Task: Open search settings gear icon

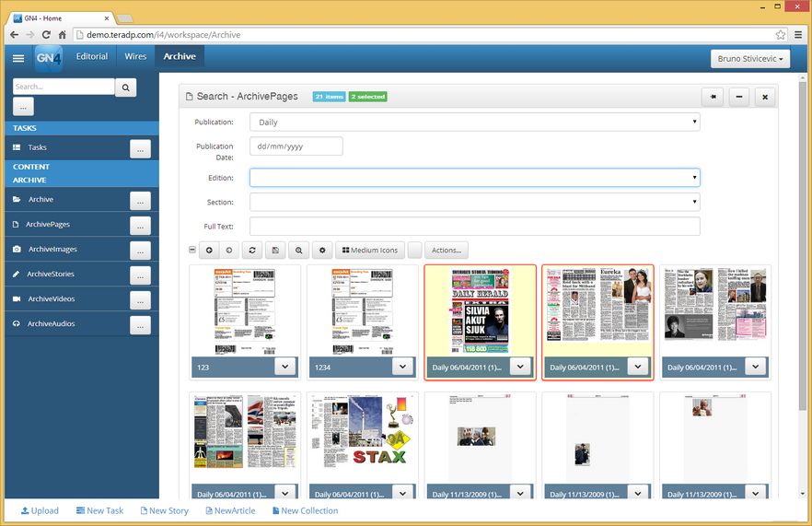Action: tap(322, 251)
